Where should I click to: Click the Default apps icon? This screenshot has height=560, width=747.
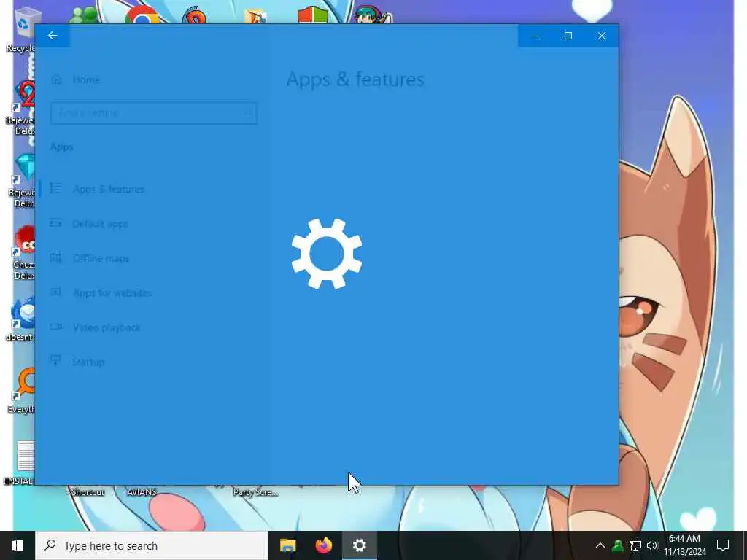pos(55,223)
